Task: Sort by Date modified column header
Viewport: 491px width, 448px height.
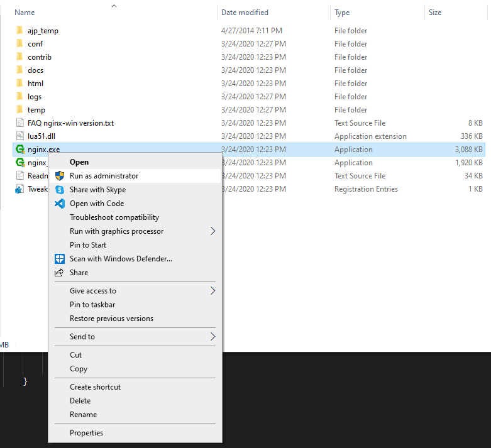Action: click(245, 13)
